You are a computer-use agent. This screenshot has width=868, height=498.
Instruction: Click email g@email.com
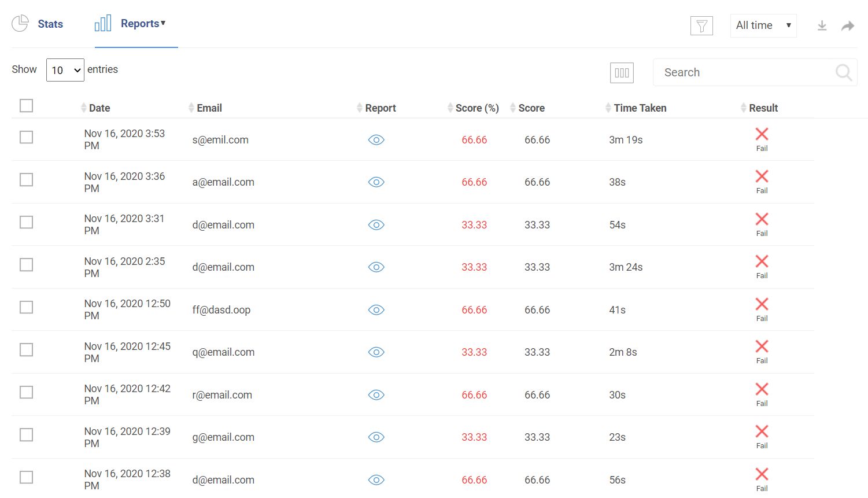[x=223, y=437]
